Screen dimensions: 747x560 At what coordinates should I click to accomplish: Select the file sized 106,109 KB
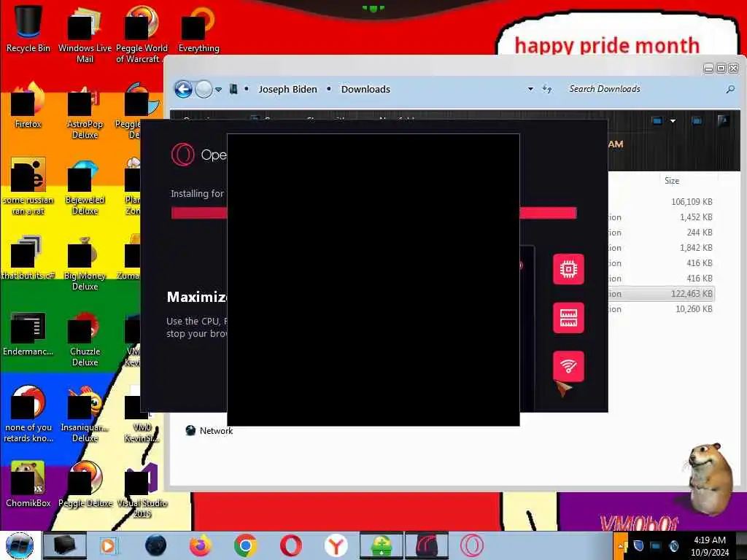click(x=692, y=201)
